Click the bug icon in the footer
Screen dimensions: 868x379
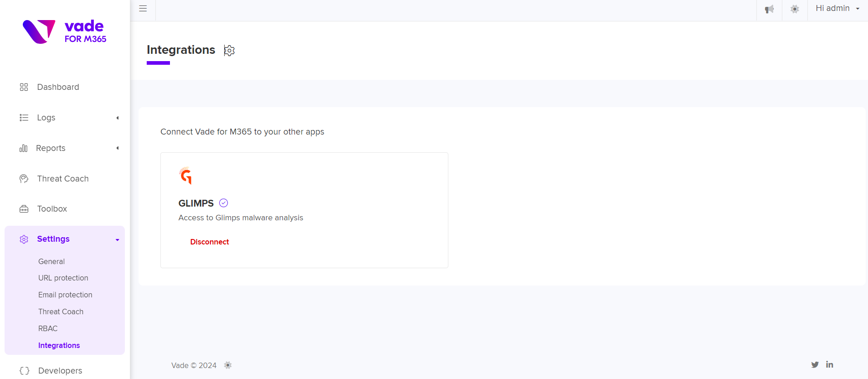coord(228,365)
